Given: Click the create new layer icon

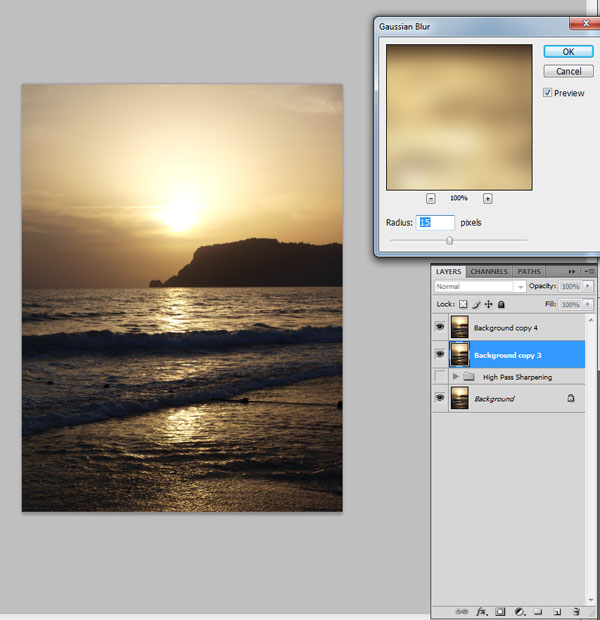Looking at the screenshot, I should pyautogui.click(x=557, y=612).
